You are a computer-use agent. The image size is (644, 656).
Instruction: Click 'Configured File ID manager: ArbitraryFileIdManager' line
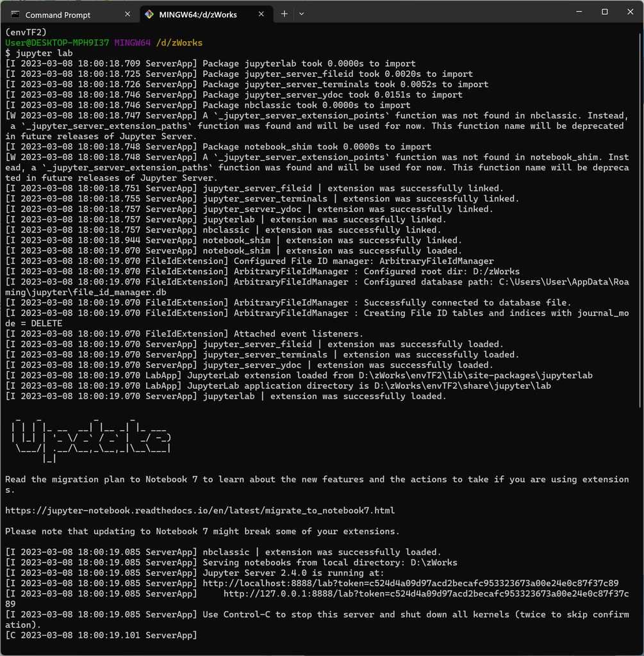(249, 261)
